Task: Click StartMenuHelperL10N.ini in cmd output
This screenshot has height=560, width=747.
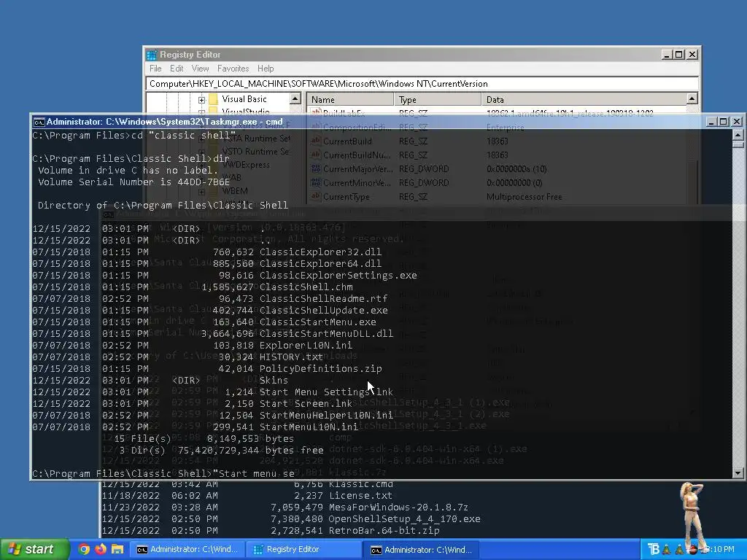Action: click(326, 415)
